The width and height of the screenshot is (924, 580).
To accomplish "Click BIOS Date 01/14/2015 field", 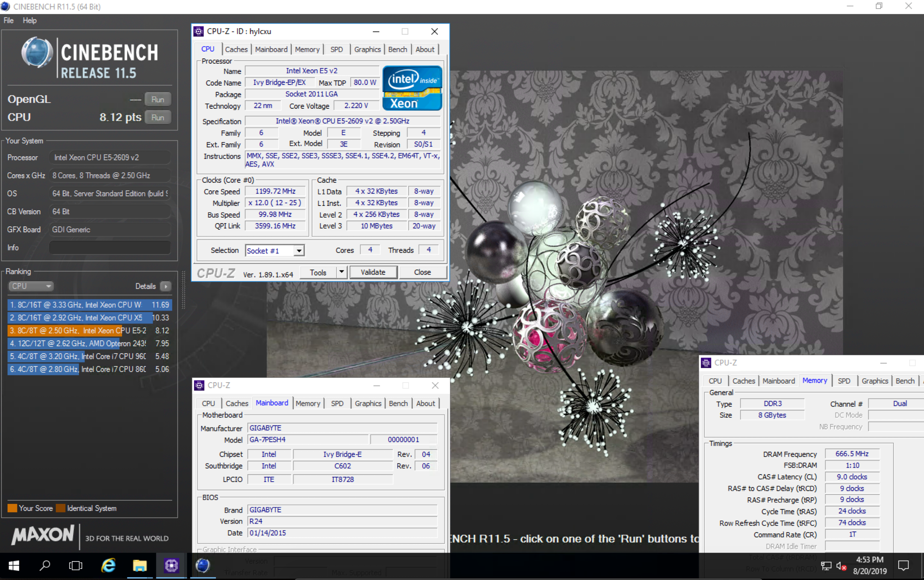I will pyautogui.click(x=342, y=533).
